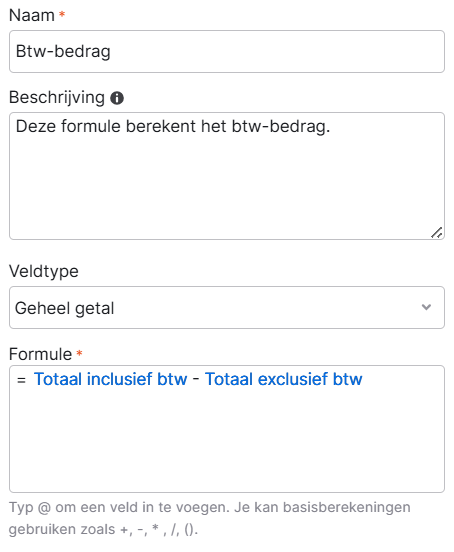
Task: Click the Beschrijving label text
Action: tap(57, 98)
